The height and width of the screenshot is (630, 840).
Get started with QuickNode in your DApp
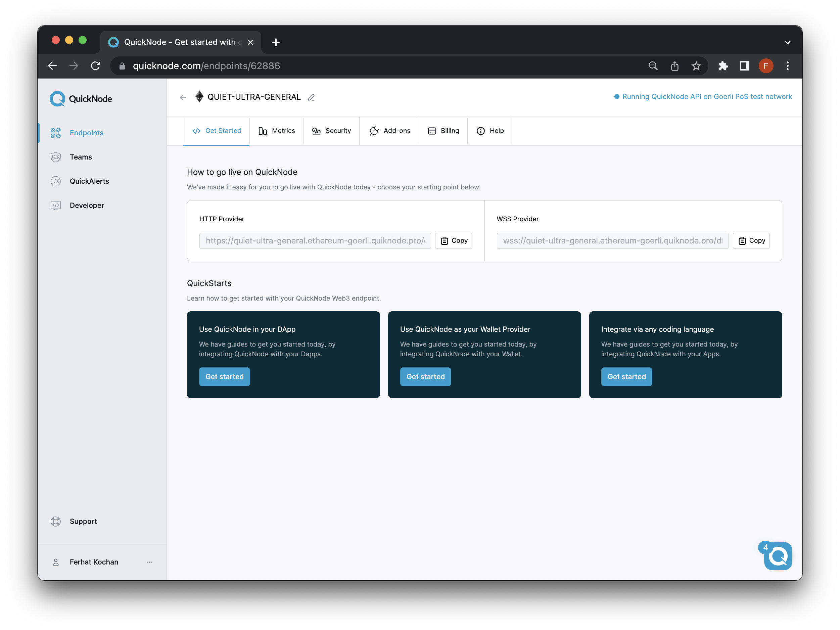point(224,377)
